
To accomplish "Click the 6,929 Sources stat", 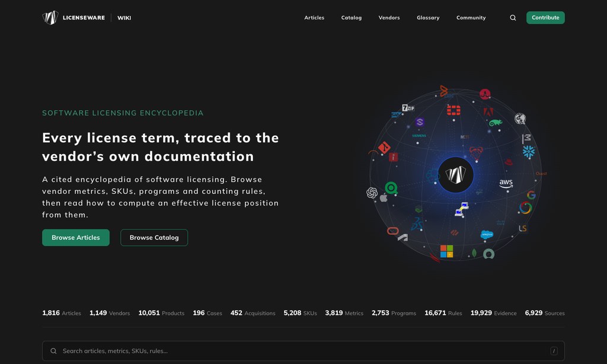I will click(x=545, y=313).
